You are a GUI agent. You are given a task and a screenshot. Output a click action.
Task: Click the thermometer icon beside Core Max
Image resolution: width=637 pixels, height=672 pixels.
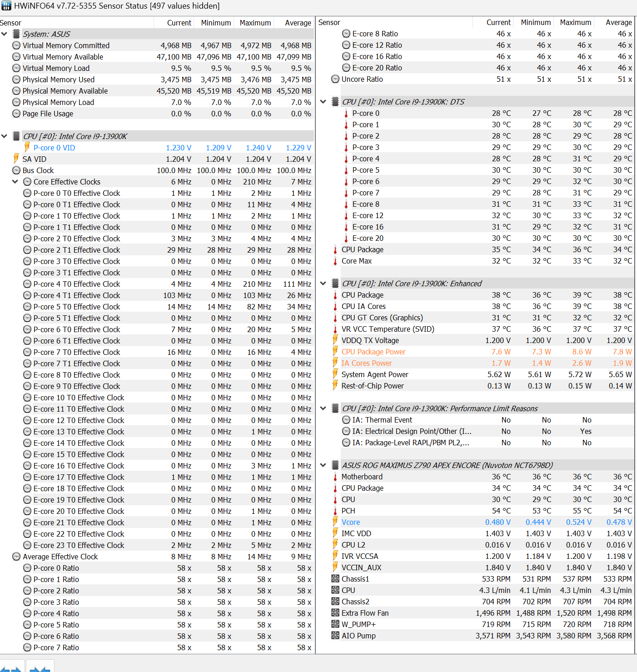(335, 261)
